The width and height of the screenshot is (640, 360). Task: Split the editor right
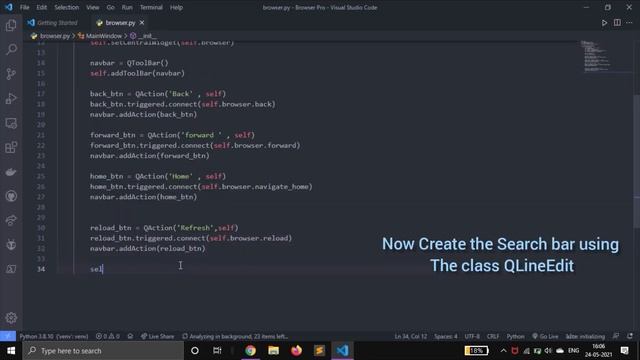click(617, 23)
